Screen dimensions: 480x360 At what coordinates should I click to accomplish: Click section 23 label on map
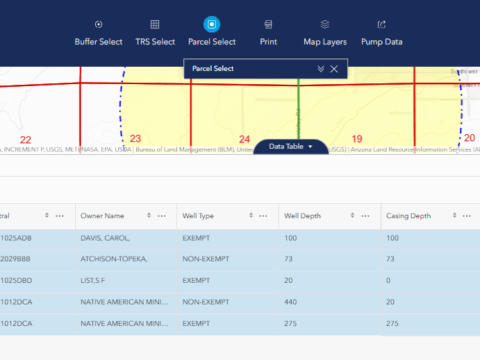(135, 139)
